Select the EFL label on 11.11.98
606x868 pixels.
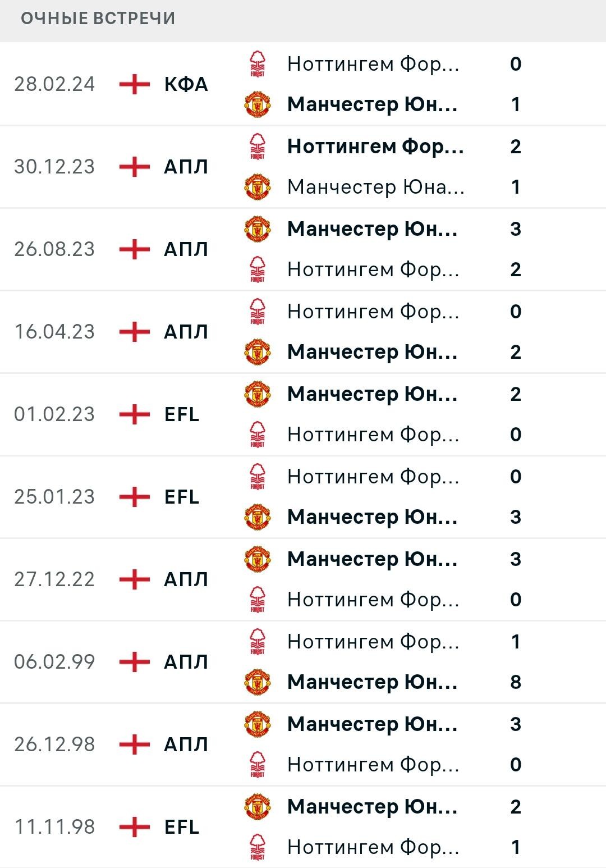[182, 827]
